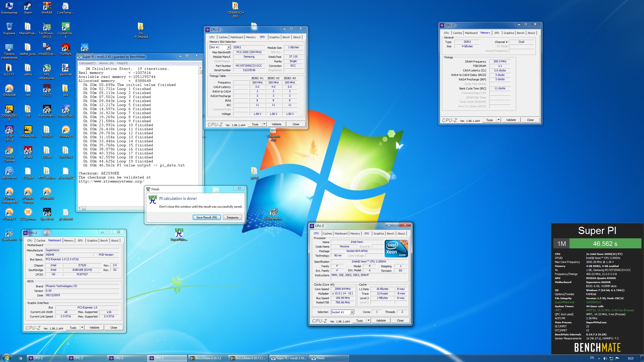Open About...(A) menu in Super PI

pos(106,63)
